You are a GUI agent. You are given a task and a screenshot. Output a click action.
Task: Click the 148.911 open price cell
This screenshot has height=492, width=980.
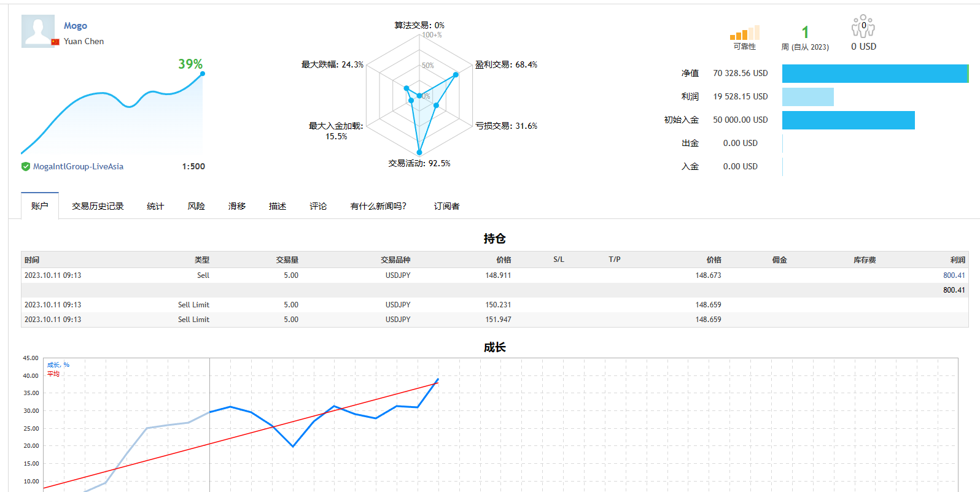(x=498, y=275)
